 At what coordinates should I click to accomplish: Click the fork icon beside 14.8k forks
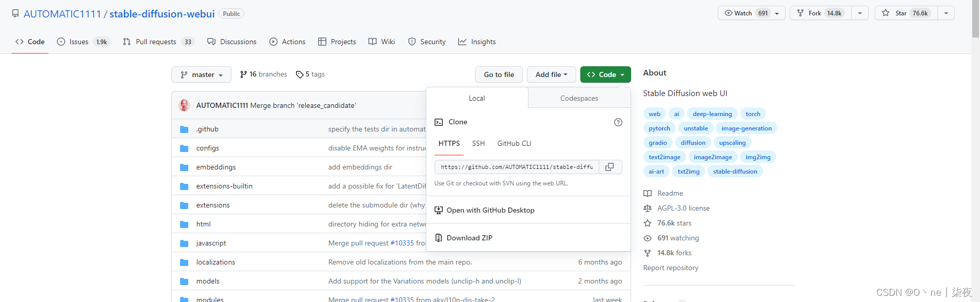(648, 253)
